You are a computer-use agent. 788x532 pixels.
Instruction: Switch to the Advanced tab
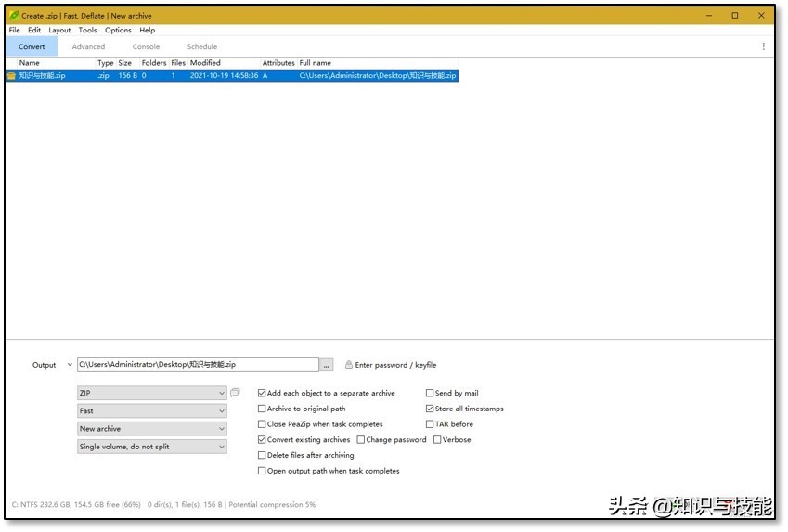coord(88,46)
